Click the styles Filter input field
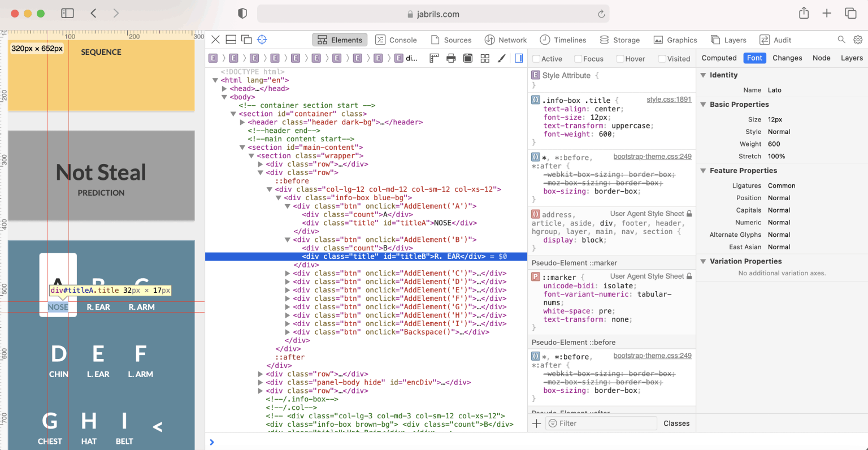Viewport: 868px width, 450px height. [x=600, y=423]
